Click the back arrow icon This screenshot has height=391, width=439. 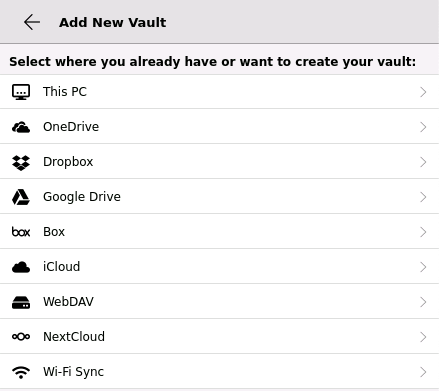tap(32, 22)
